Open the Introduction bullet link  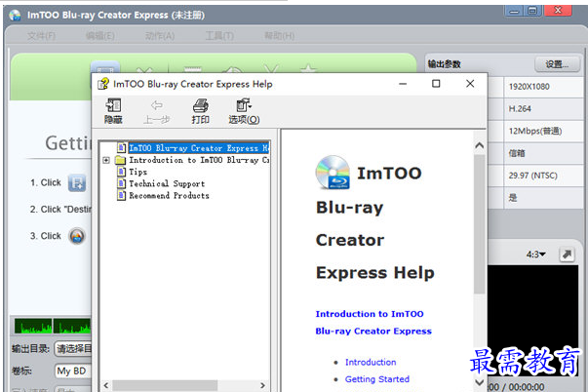(371, 363)
